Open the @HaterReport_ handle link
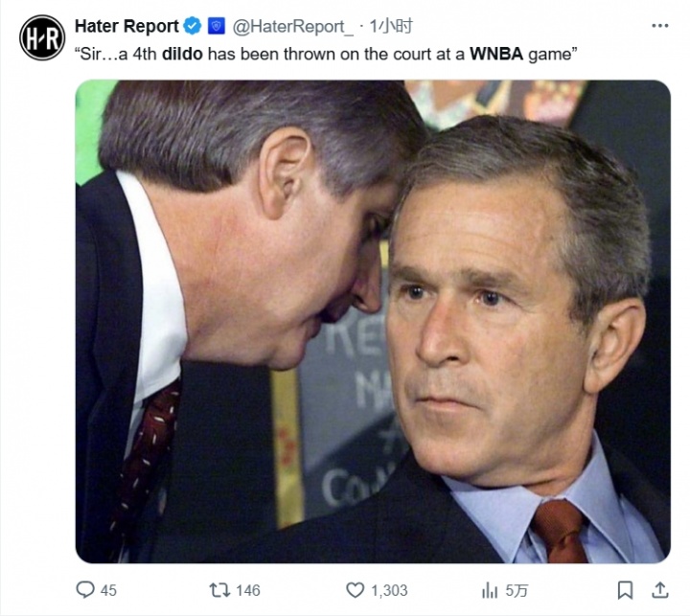 (289, 26)
